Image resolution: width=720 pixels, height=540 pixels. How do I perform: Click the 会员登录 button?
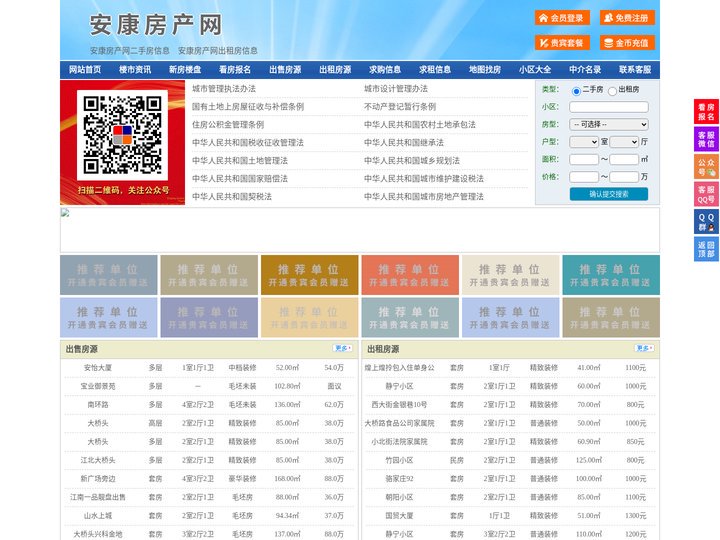[562, 18]
